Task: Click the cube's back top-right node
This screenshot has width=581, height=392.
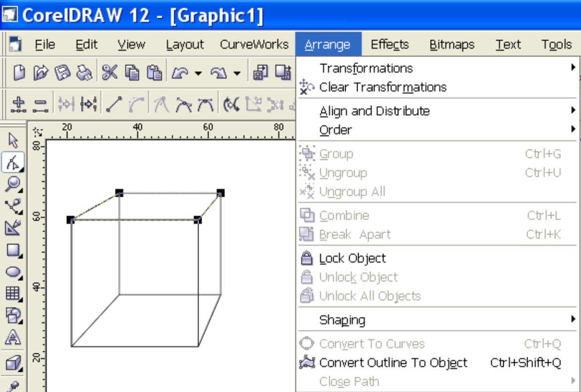Action: coord(220,193)
